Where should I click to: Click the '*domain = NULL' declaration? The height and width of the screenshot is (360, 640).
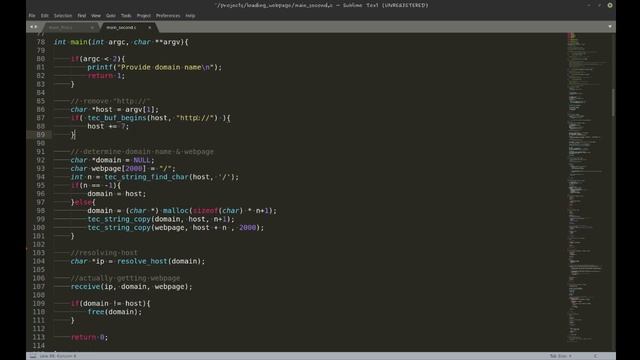click(x=122, y=160)
